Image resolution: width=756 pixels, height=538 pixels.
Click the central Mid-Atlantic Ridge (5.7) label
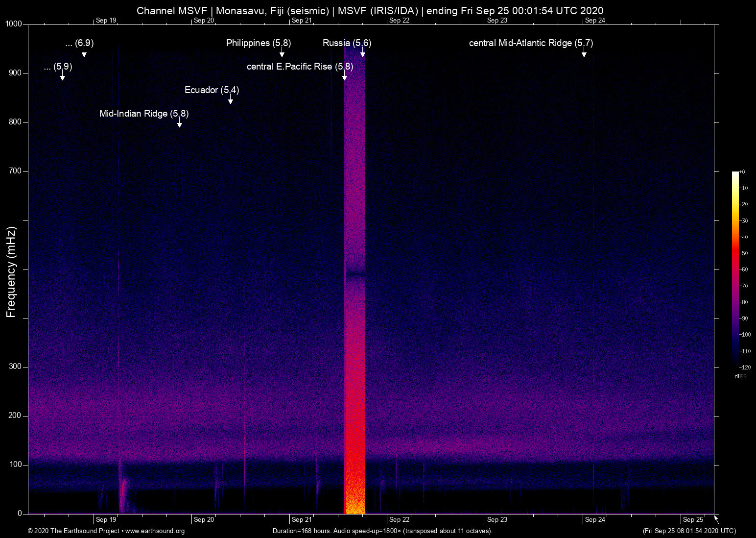(531, 43)
